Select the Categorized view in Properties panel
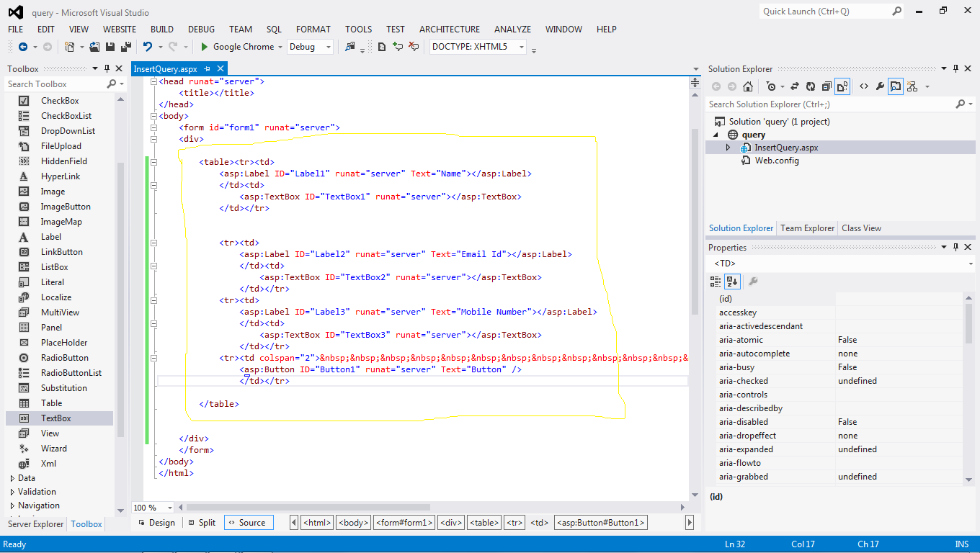Viewport: 980px width, 553px height. [x=716, y=281]
